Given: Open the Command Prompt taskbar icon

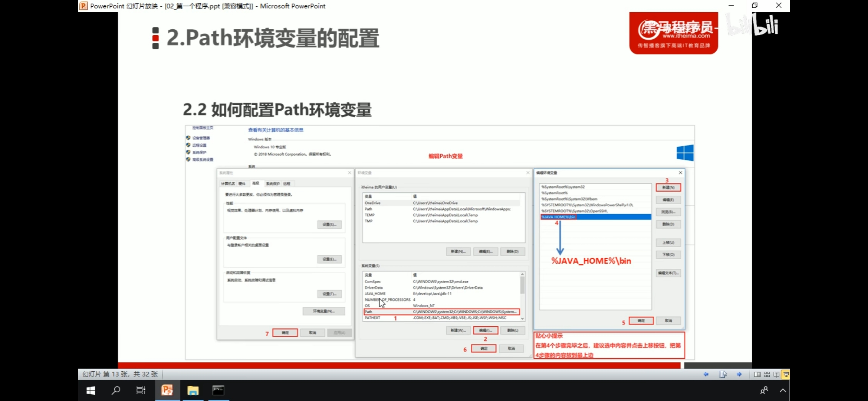Looking at the screenshot, I should (x=218, y=390).
